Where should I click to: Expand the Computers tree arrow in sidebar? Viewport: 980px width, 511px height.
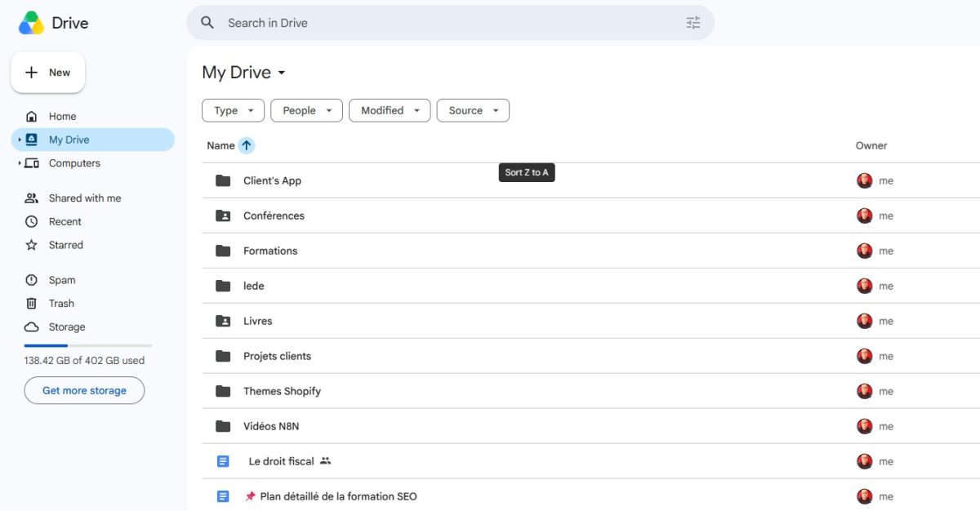pos(20,163)
